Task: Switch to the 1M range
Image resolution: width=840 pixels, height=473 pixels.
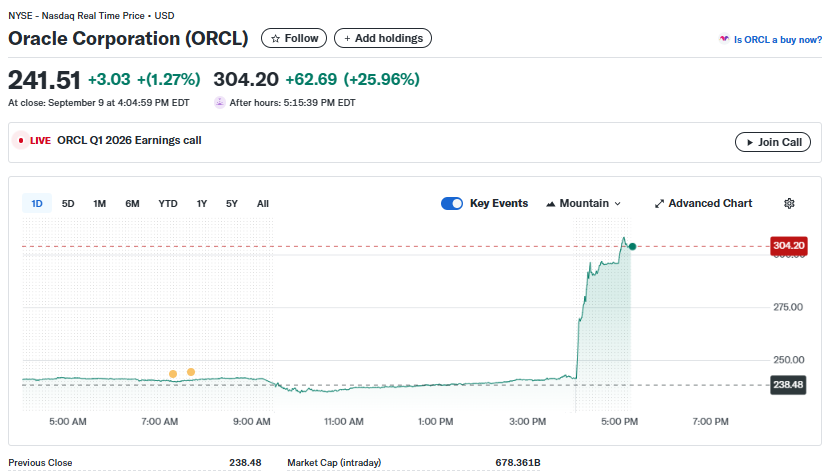Action: pyautogui.click(x=100, y=204)
